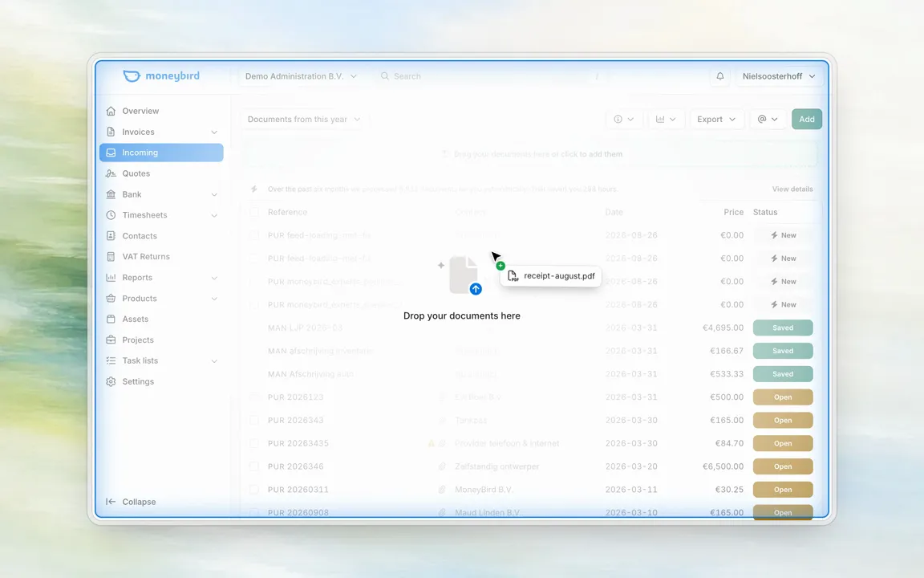Viewport: 924px width, 578px height.
Task: Click the New status on first row
Action: coord(783,234)
